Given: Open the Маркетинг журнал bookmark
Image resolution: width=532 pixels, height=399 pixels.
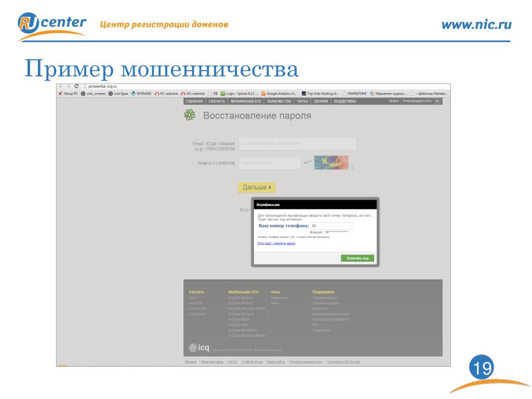Looking at the screenshot, I should pyautogui.click(x=389, y=94).
